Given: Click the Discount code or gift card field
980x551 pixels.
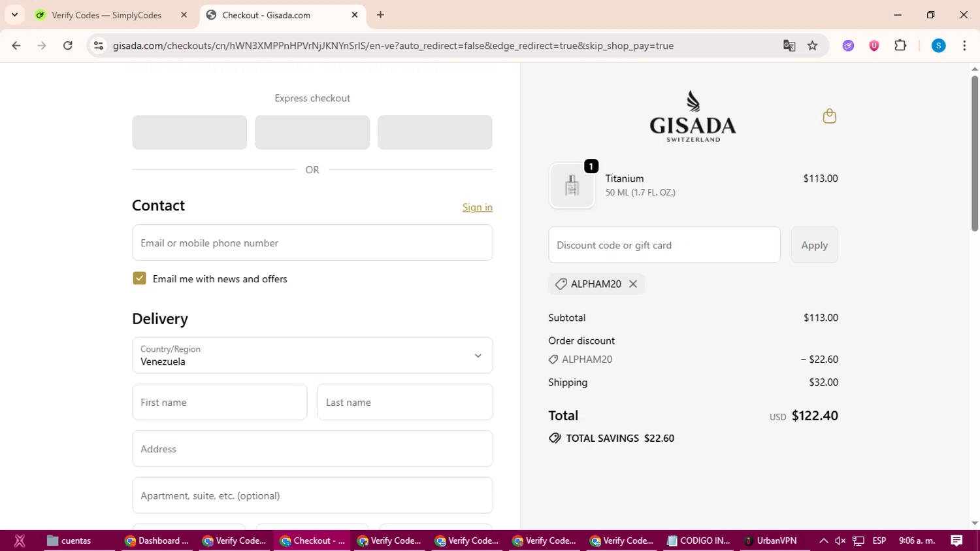Looking at the screenshot, I should coord(664,245).
